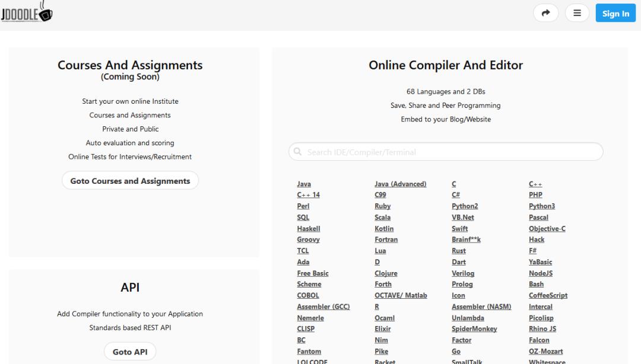This screenshot has width=641, height=364.
Task: Click the share arrow icon
Action: (x=546, y=13)
